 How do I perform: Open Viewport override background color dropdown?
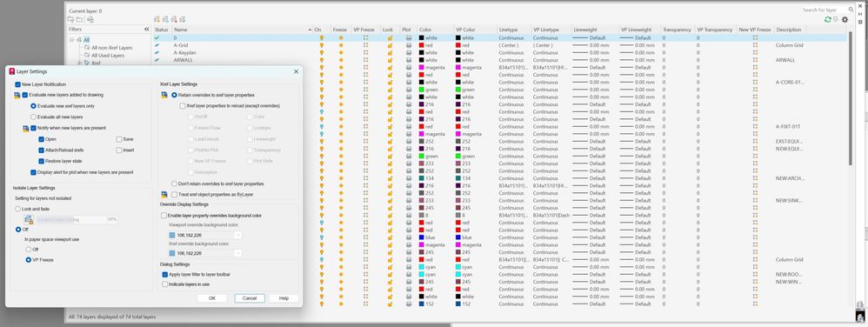click(x=238, y=235)
